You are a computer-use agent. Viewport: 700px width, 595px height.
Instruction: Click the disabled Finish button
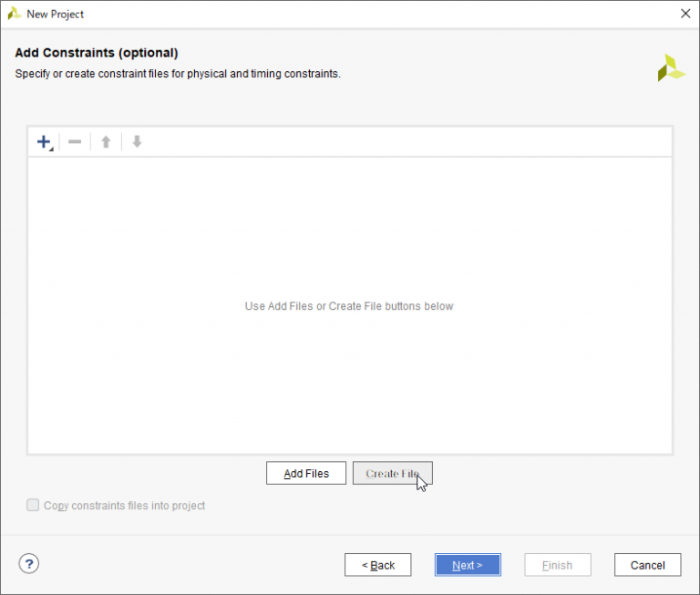(557, 565)
